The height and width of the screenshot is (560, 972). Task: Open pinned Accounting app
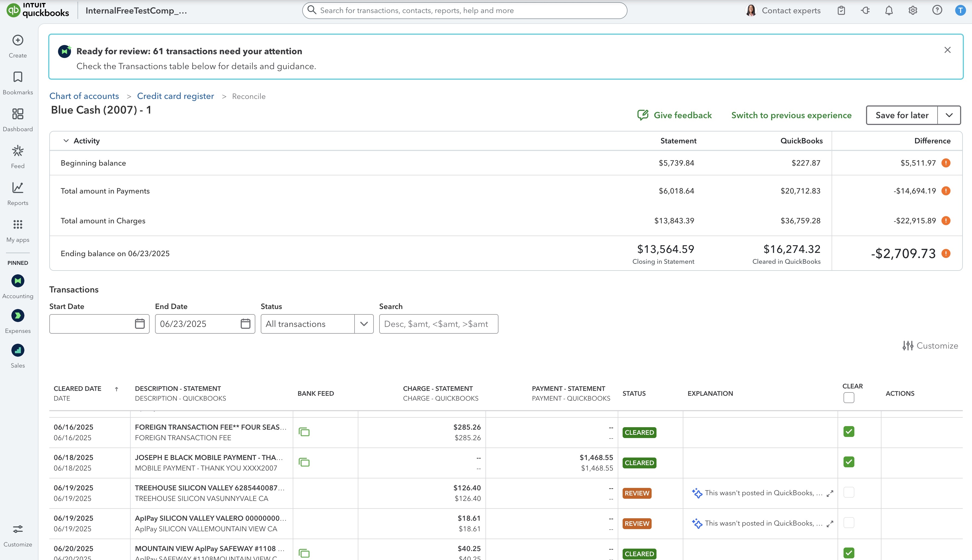pyautogui.click(x=18, y=287)
